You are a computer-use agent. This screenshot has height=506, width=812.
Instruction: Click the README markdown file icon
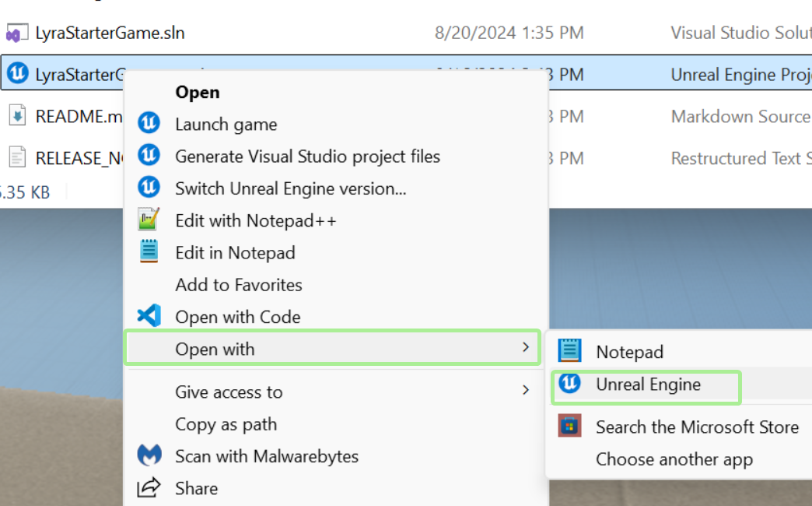click(x=17, y=116)
